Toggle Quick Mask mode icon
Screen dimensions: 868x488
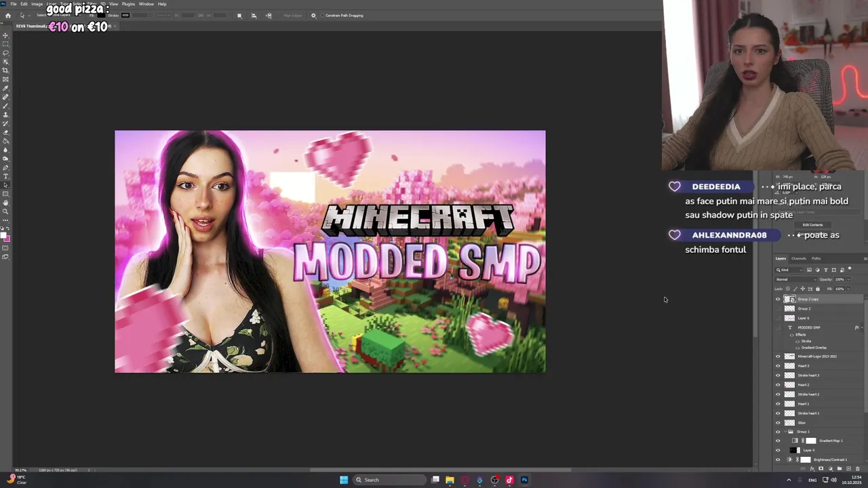click(5, 248)
